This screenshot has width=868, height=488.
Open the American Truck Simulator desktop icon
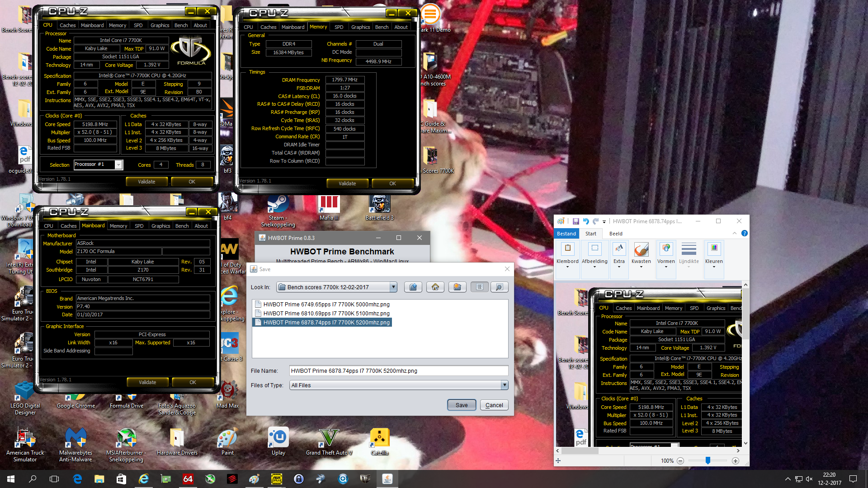(25, 445)
